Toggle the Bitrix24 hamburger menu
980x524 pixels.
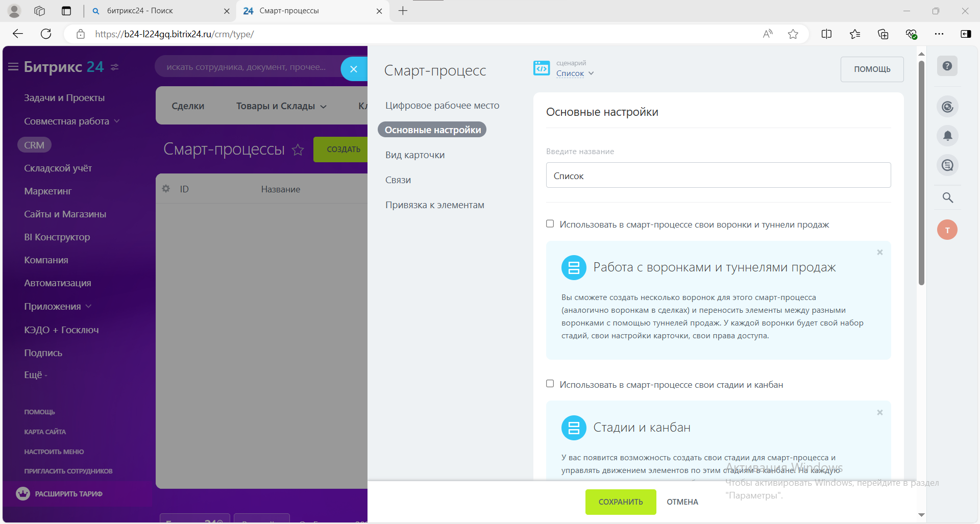pos(13,67)
